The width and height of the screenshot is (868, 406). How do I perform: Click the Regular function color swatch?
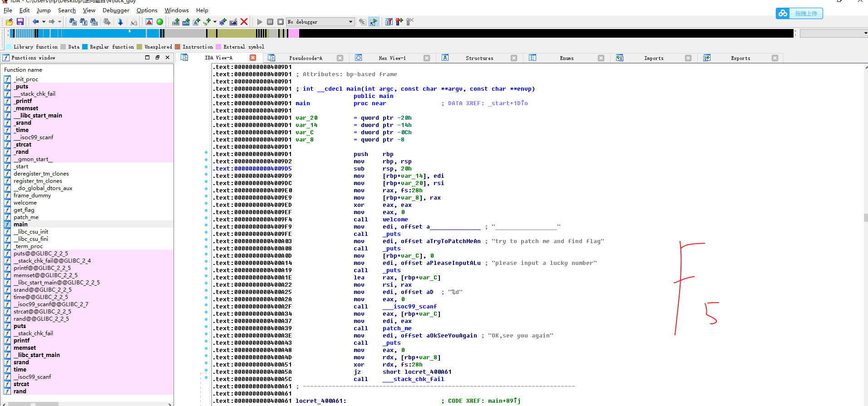click(85, 47)
